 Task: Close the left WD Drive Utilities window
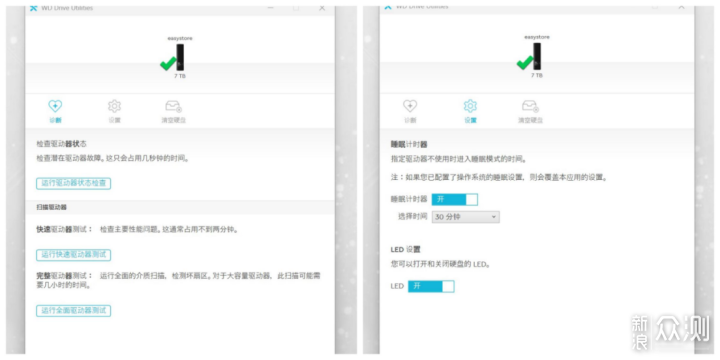click(x=322, y=8)
